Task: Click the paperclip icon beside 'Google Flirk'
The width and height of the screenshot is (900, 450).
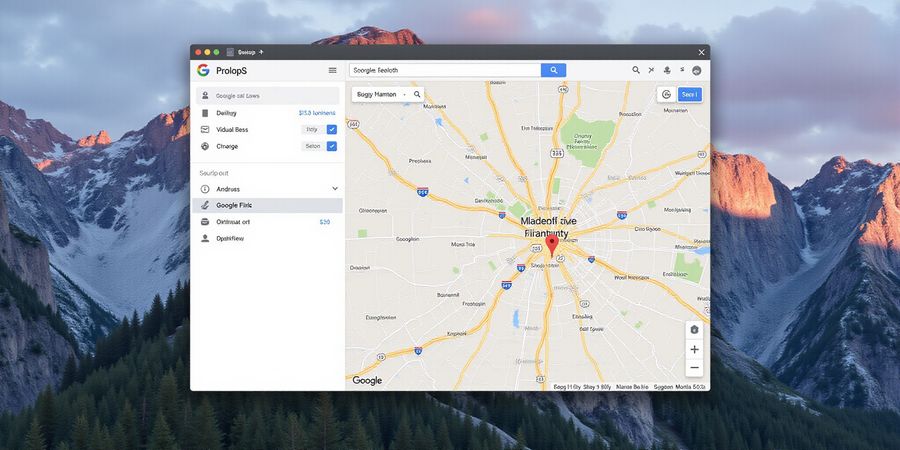Action: pyautogui.click(x=205, y=205)
